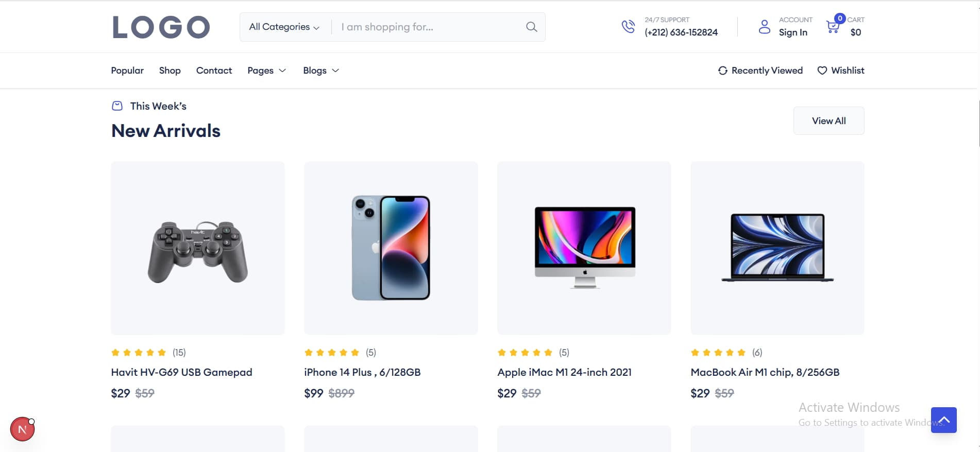This screenshot has height=452, width=980.
Task: Go to the Shop menu item
Action: pos(170,71)
